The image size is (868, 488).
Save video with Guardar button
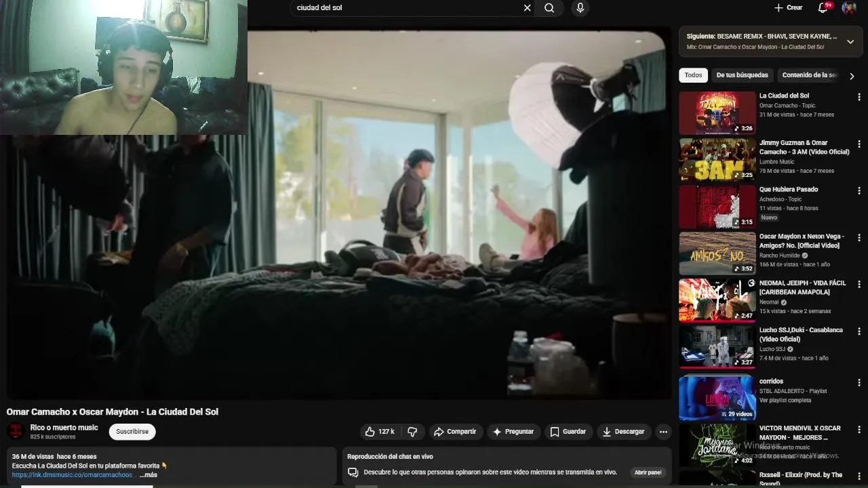(x=568, y=432)
